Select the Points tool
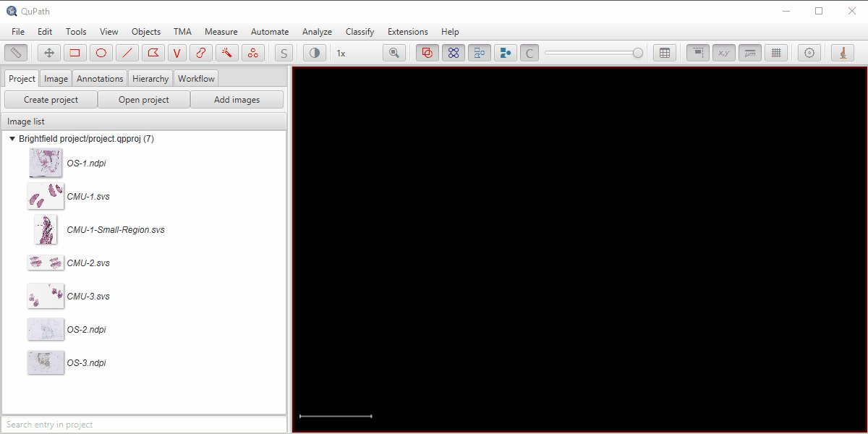 click(252, 53)
